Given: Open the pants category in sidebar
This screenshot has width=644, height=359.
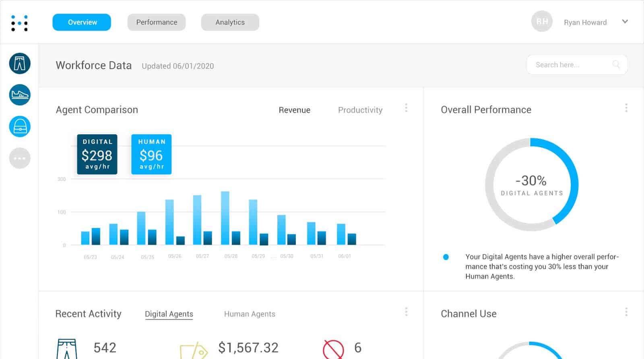Looking at the screenshot, I should point(20,64).
